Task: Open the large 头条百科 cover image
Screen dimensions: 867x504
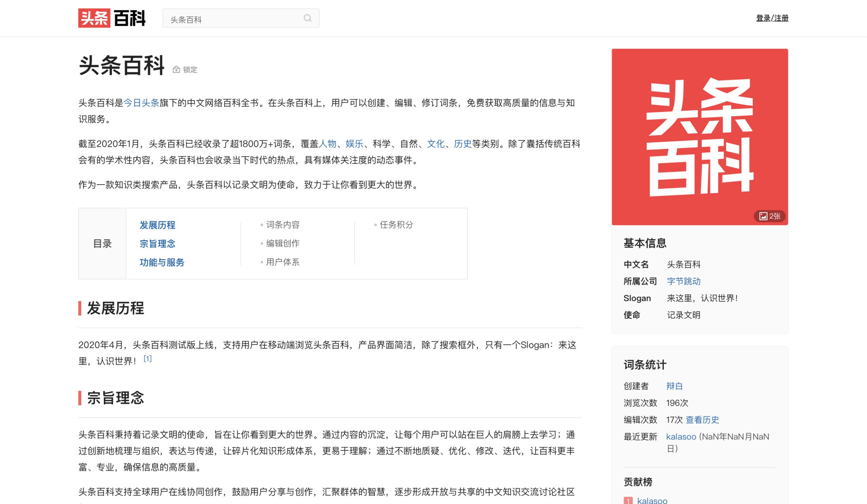Action: [699, 136]
